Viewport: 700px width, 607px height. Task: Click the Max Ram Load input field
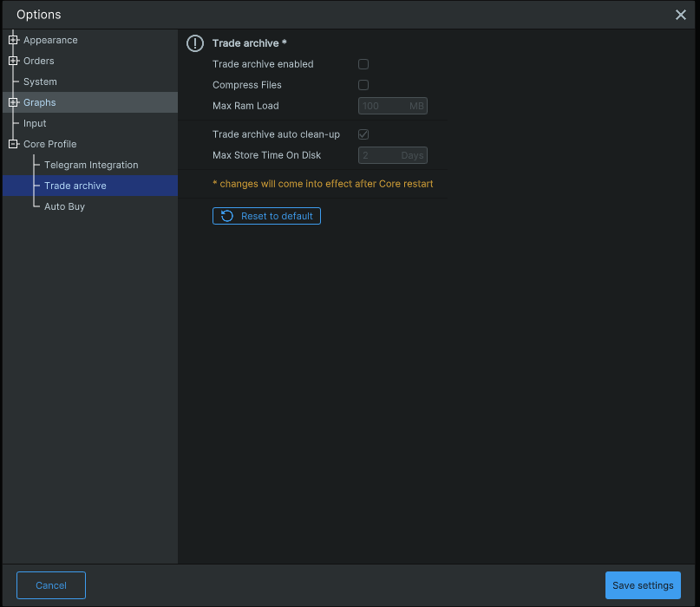[393, 106]
